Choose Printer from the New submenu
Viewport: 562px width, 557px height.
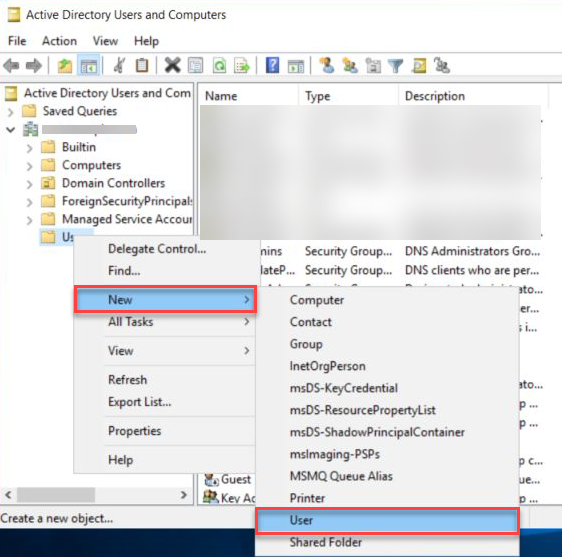(x=387, y=498)
